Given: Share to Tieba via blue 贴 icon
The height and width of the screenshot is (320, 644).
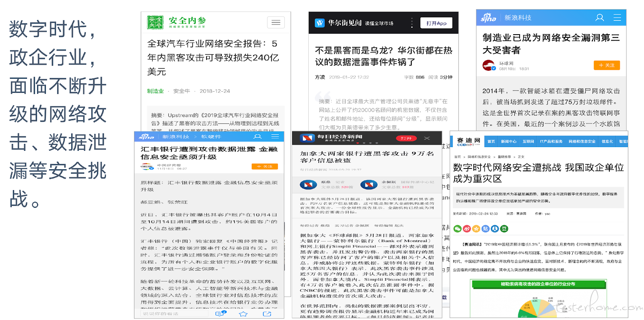Looking at the screenshot, I should [485, 229].
